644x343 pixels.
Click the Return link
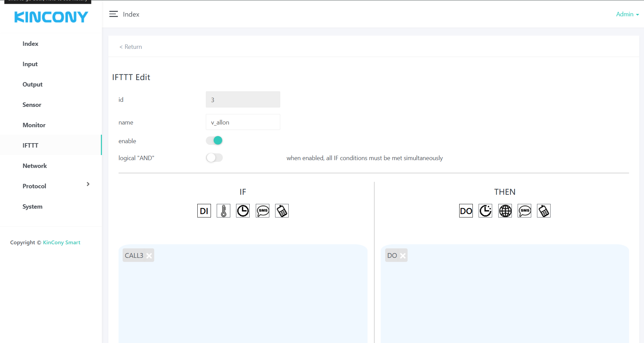click(x=131, y=47)
